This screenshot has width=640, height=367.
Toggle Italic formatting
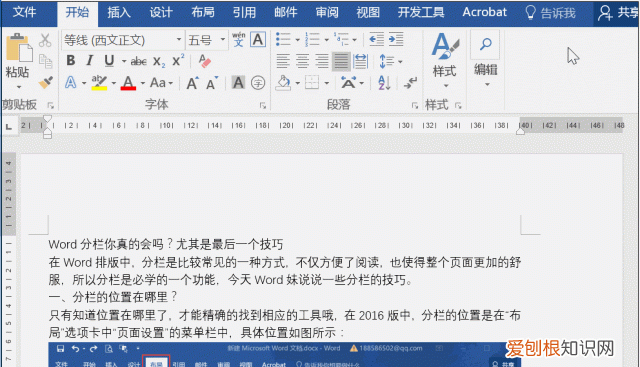tap(90, 61)
